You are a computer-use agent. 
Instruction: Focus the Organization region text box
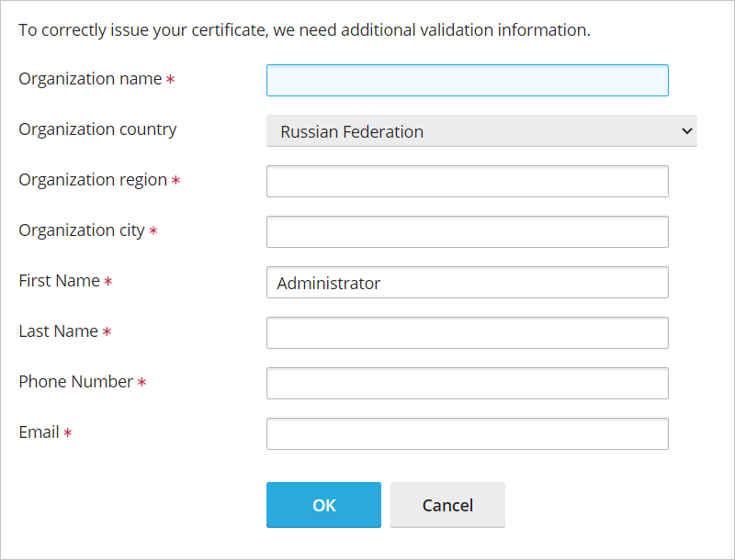tap(467, 182)
